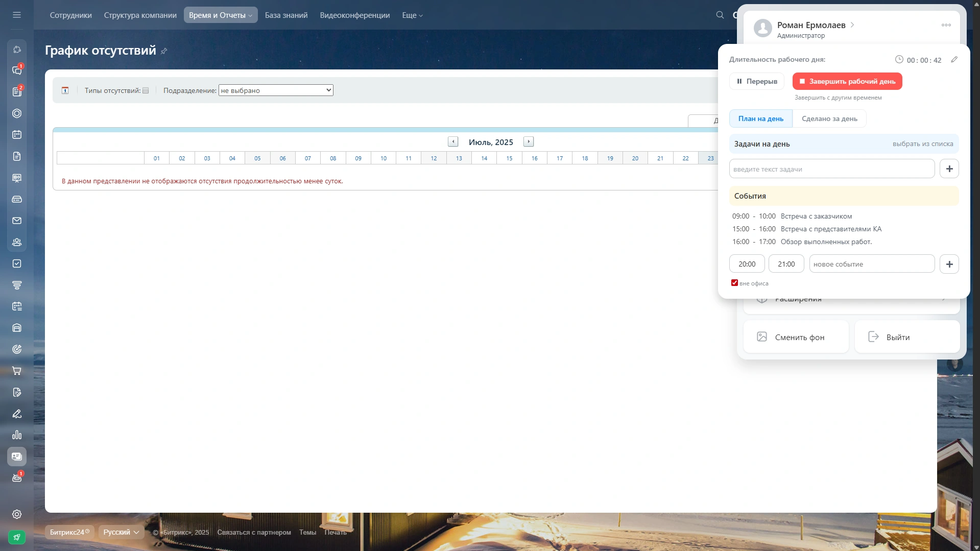980x551 pixels.
Task: Go to the next month arrow after Июль, 2025
Action: (x=529, y=142)
